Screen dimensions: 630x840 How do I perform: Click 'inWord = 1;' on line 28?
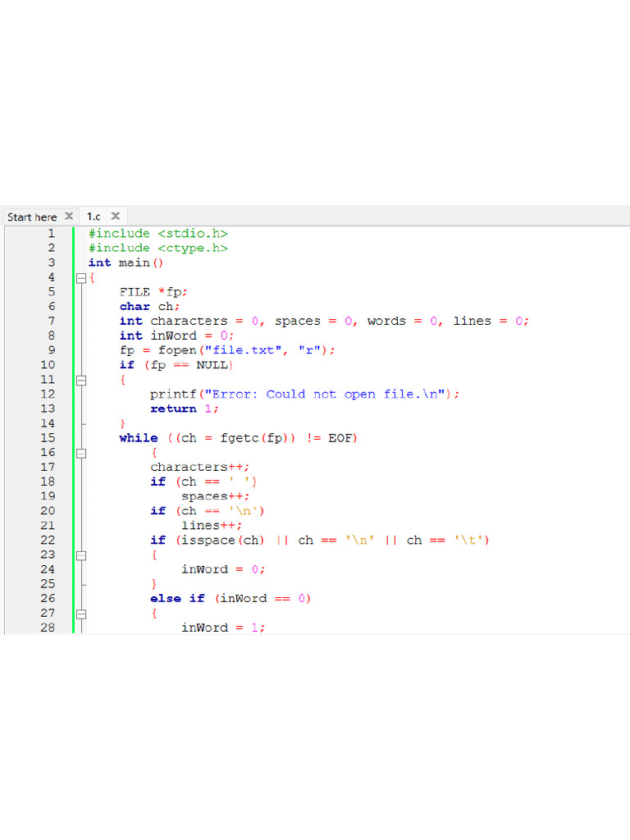point(223,628)
